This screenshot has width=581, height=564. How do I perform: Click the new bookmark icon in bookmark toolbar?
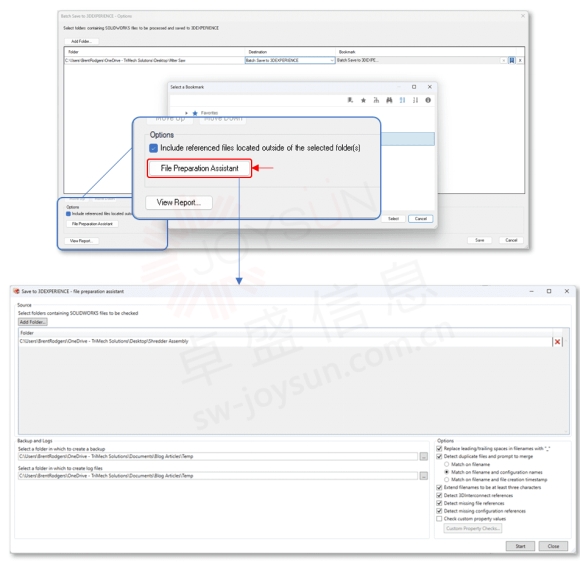tap(350, 100)
